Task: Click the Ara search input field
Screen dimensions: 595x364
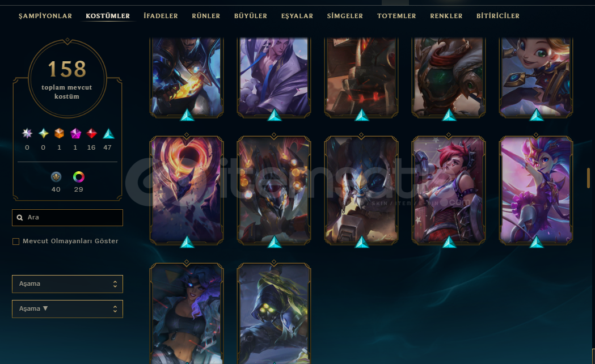Action: tap(67, 218)
